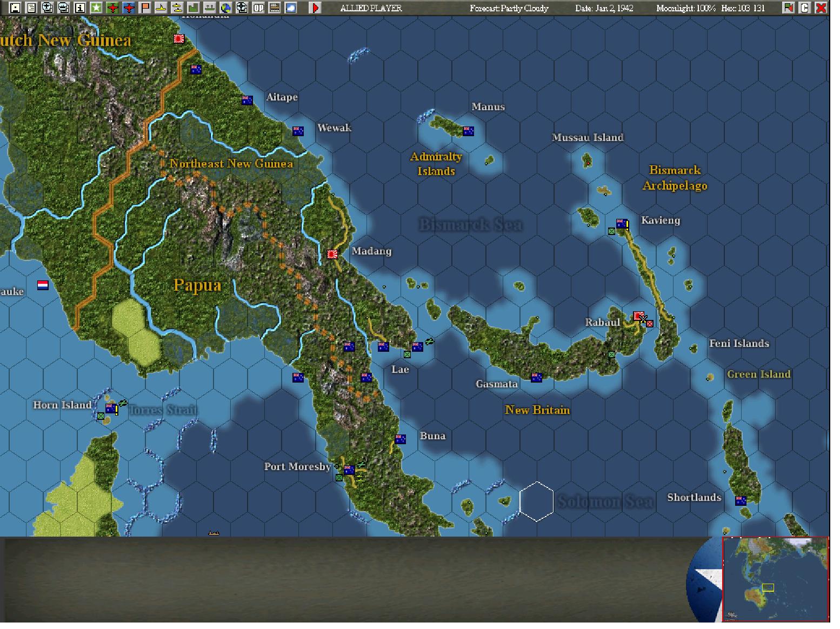Open the text document report icon
This screenshot has height=629, width=840.
tap(31, 8)
